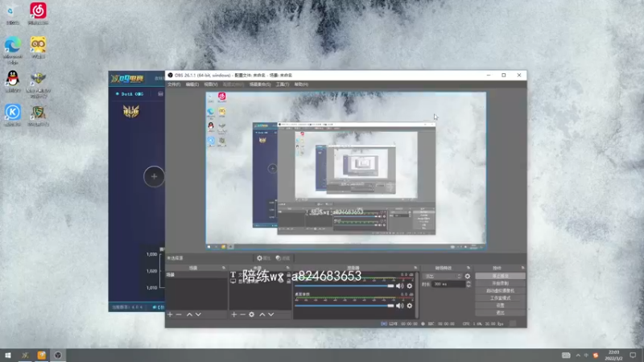
Task: Click the small icon right of Dota OMG
Action: click(x=160, y=94)
